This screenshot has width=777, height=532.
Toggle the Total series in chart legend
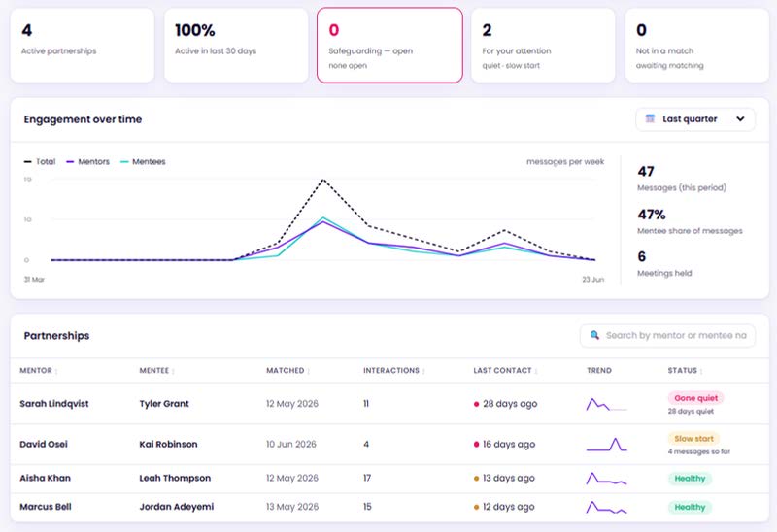(40, 161)
